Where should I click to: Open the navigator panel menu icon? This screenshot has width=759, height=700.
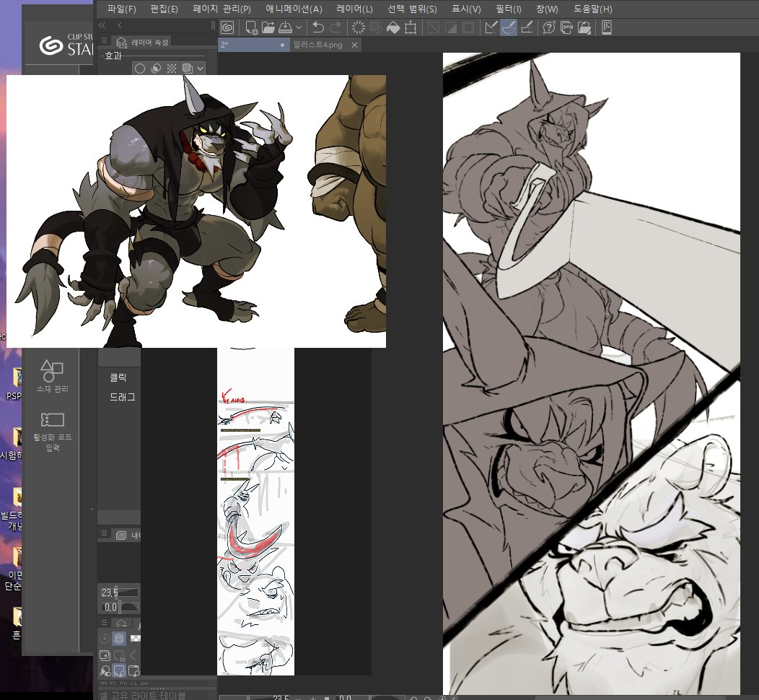[104, 533]
